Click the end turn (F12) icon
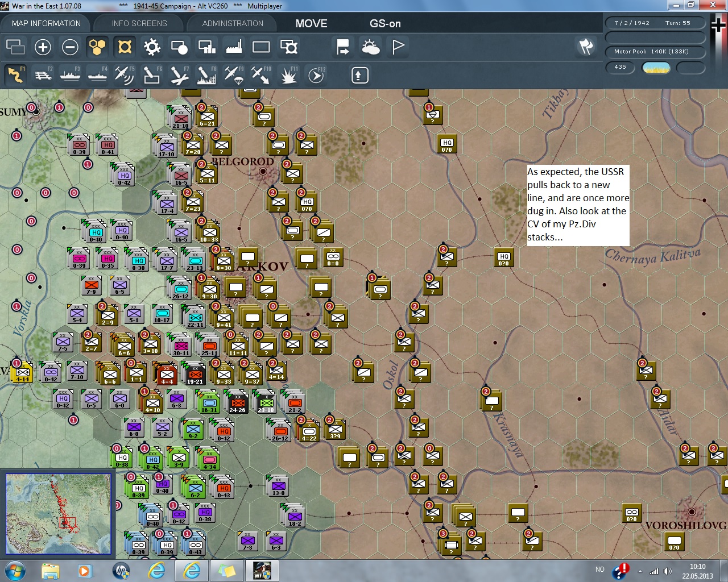Viewport: 728px width, 582px height. [316, 75]
